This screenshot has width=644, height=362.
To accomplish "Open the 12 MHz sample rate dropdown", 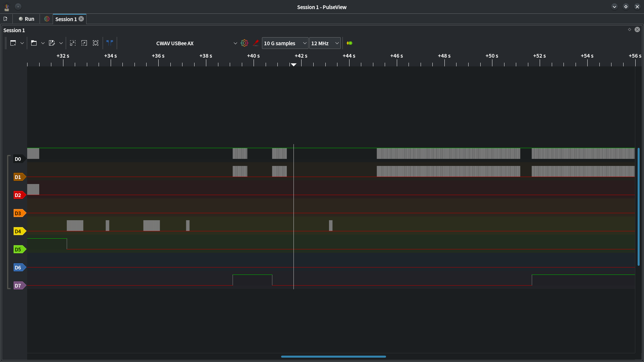I will [x=325, y=43].
